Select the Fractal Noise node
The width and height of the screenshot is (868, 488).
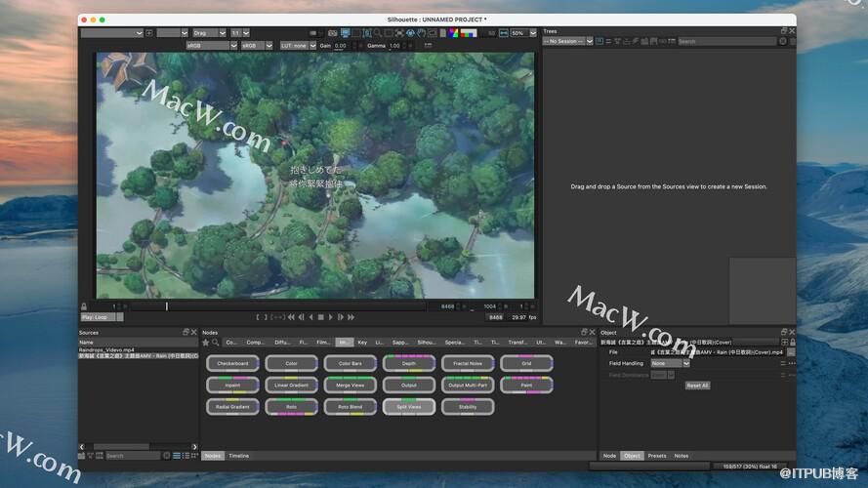pyautogui.click(x=468, y=363)
